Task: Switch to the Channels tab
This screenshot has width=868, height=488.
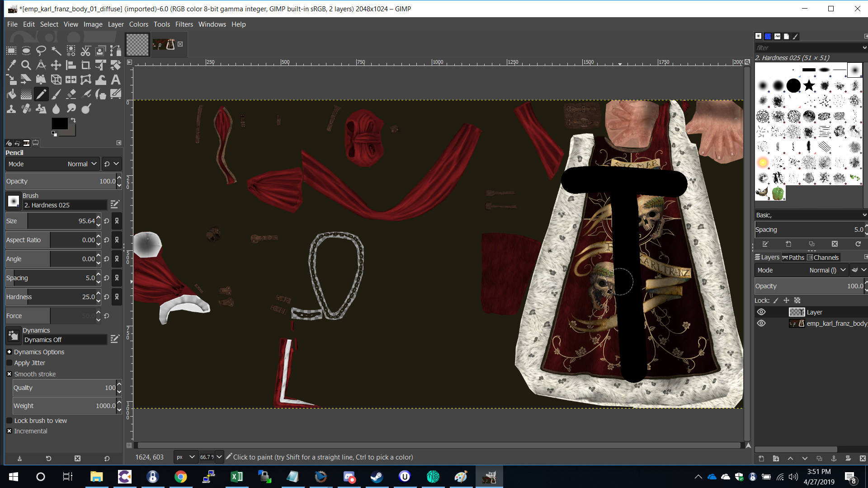Action: 823,258
